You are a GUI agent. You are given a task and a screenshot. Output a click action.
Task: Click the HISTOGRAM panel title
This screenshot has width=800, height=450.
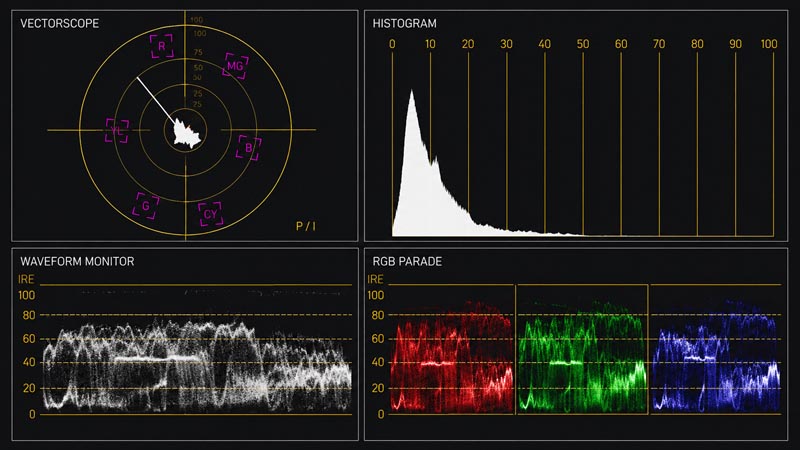coord(405,23)
